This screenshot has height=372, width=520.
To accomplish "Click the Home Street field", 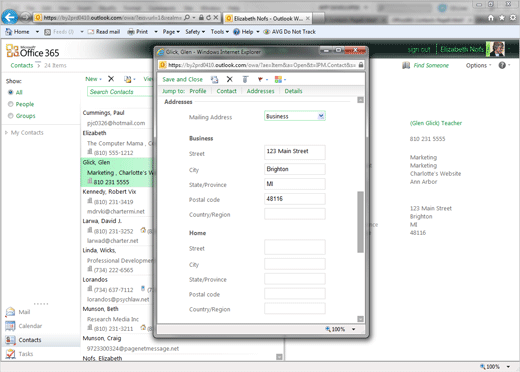I will [295, 247].
